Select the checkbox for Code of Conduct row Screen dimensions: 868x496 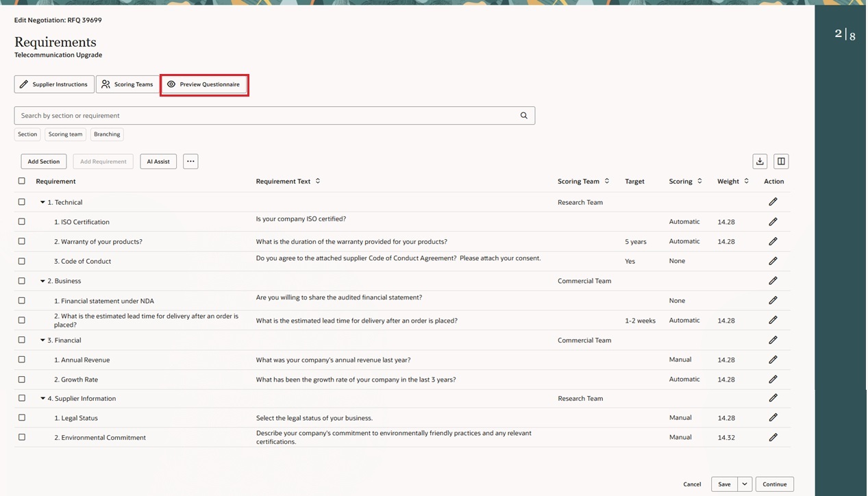click(21, 261)
